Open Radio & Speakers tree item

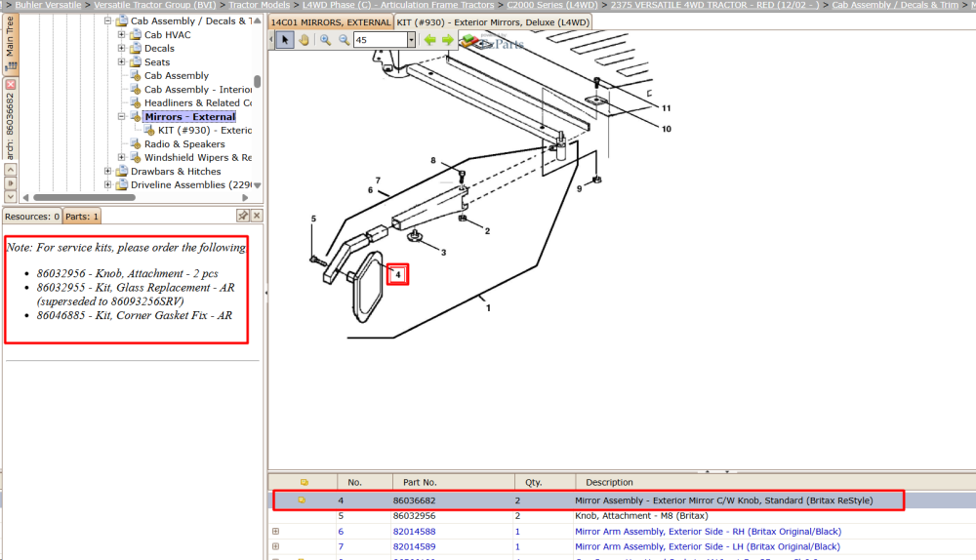click(x=184, y=144)
